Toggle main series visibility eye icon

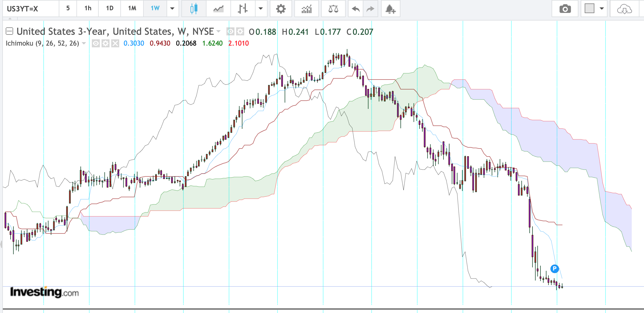click(x=230, y=31)
